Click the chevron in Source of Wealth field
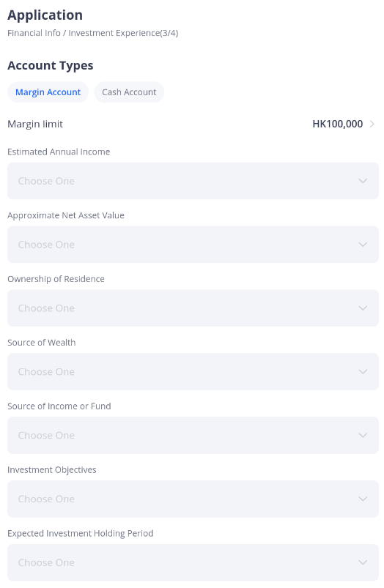The width and height of the screenshot is (384, 588). [x=363, y=372]
